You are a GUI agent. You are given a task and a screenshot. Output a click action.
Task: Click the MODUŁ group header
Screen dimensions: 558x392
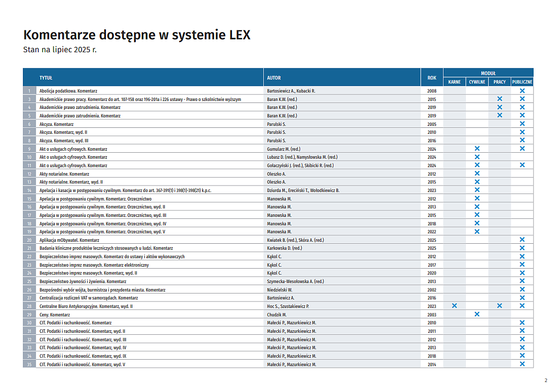(488, 73)
